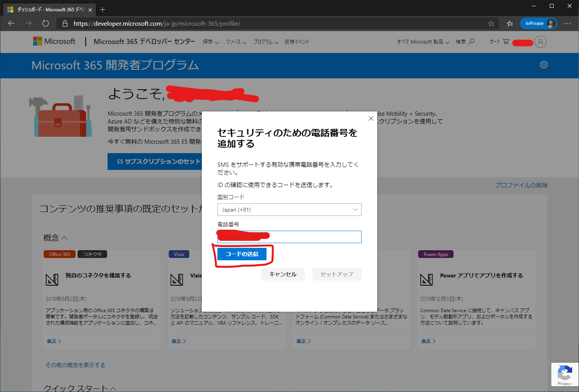Viewport: 579px width, 392px height.
Task: Click the 電話番号 input field
Action: click(289, 237)
